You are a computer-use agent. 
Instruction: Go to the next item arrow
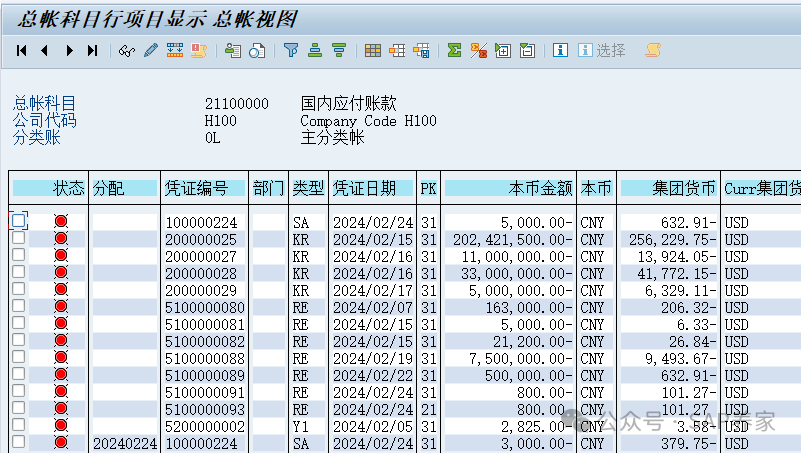point(69,51)
